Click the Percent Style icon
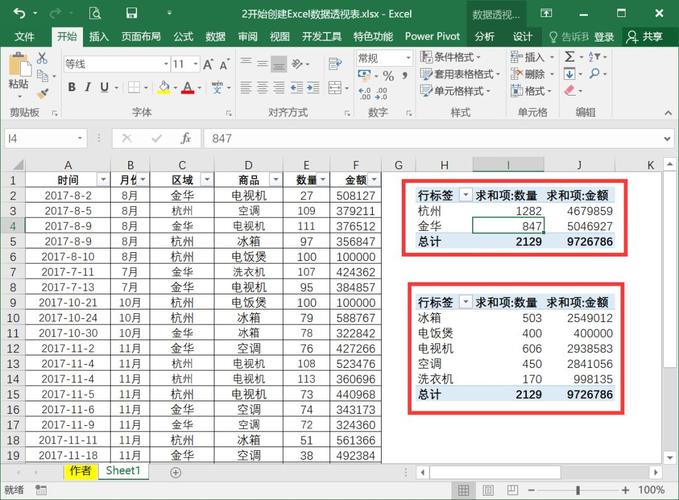 pyautogui.click(x=388, y=76)
